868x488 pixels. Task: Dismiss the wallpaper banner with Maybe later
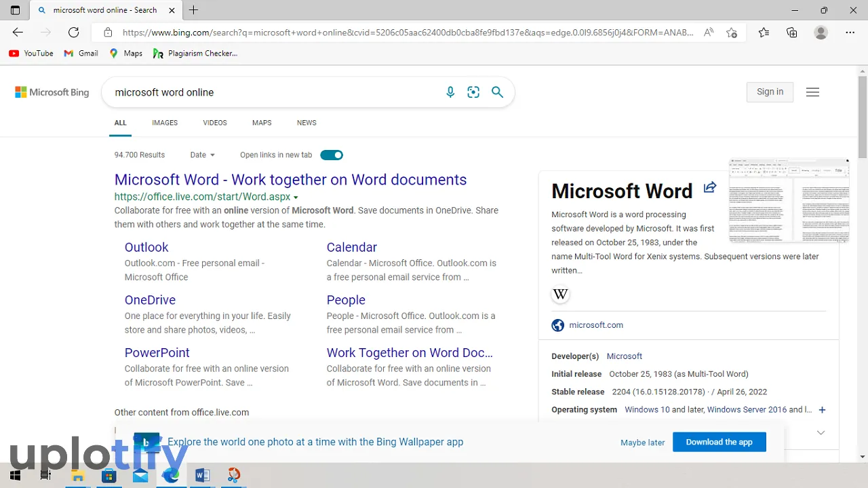pyautogui.click(x=642, y=443)
